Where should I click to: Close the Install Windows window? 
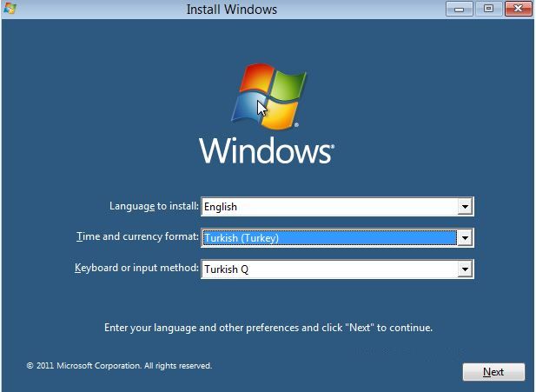point(517,9)
